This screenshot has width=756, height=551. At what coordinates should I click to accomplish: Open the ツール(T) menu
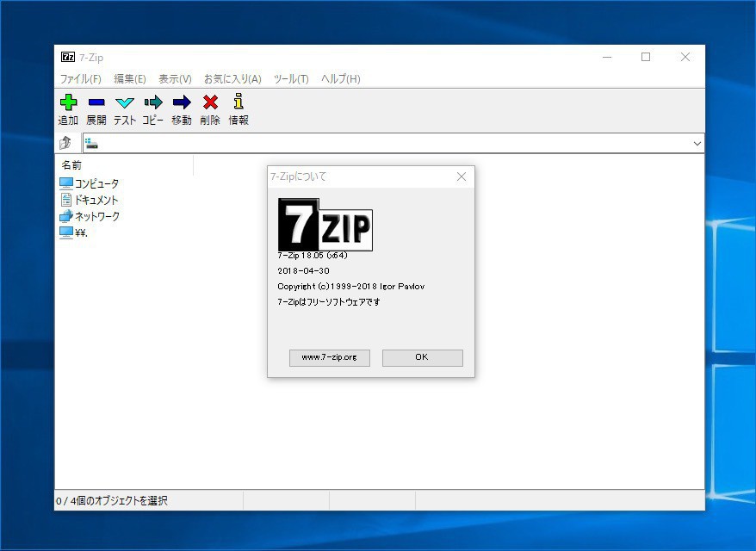(291, 78)
